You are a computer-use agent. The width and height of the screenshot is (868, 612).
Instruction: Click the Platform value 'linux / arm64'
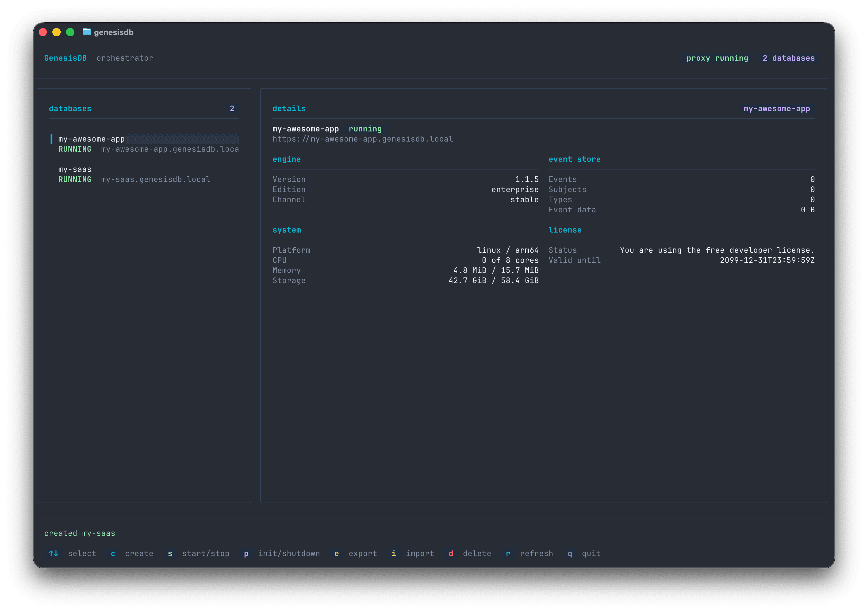pos(508,250)
